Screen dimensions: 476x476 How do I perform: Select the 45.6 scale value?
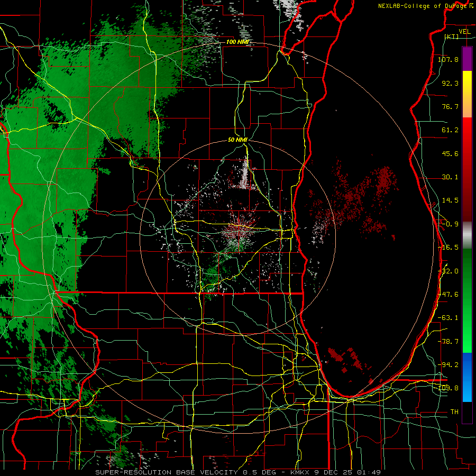450,153
